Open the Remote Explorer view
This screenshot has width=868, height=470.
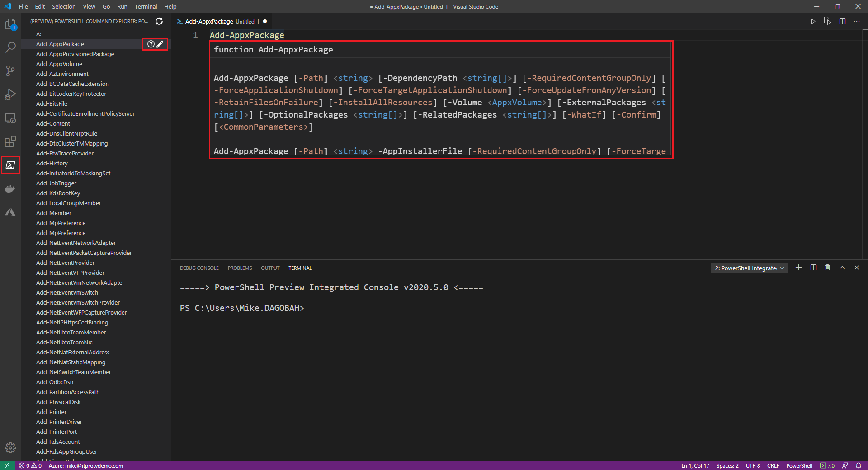[10, 118]
